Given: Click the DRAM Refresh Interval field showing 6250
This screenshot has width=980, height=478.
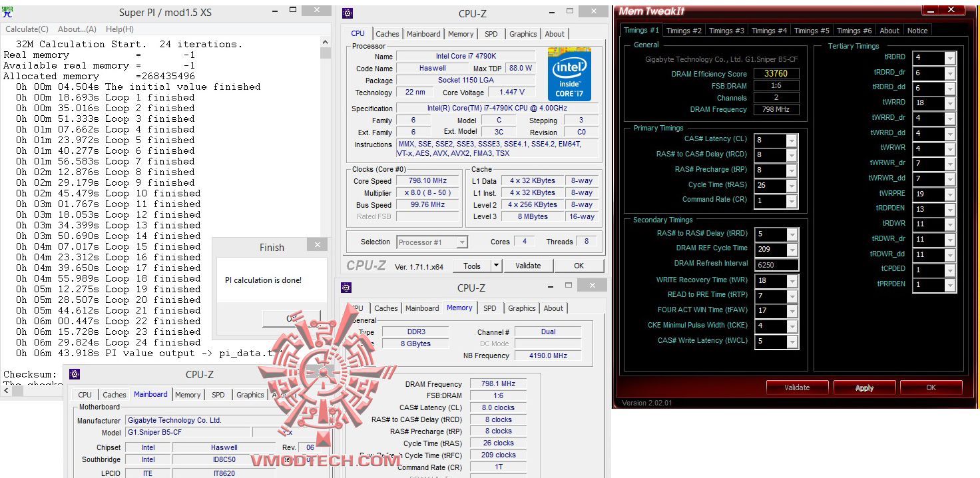Looking at the screenshot, I should tap(776, 265).
